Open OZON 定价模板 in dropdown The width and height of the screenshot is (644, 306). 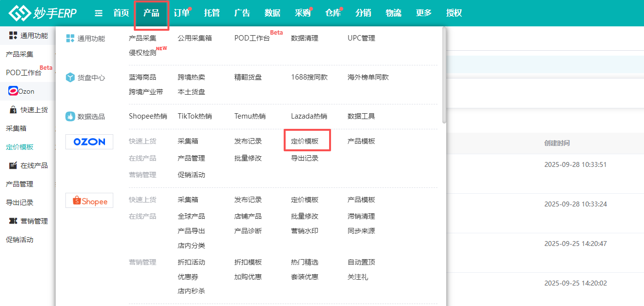[305, 141]
